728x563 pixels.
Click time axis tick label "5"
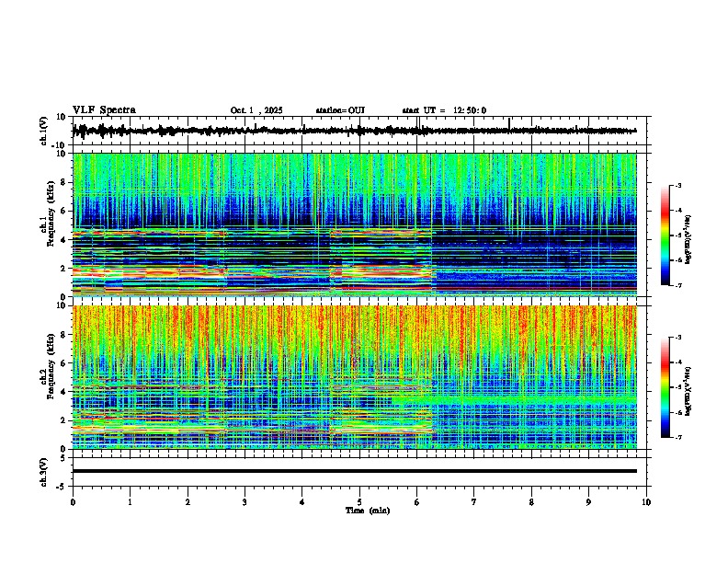tap(359, 502)
